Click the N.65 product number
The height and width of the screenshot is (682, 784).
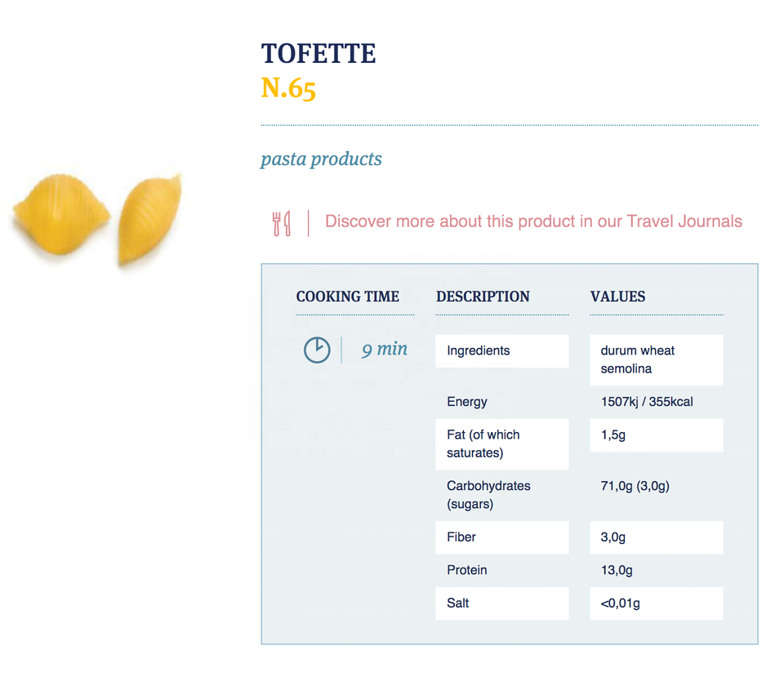tap(288, 88)
